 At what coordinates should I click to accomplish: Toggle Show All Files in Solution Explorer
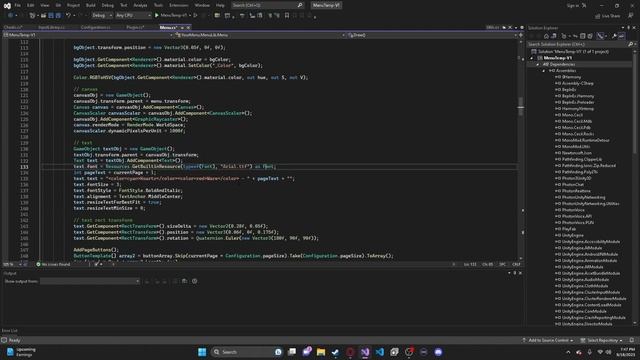pos(590,36)
